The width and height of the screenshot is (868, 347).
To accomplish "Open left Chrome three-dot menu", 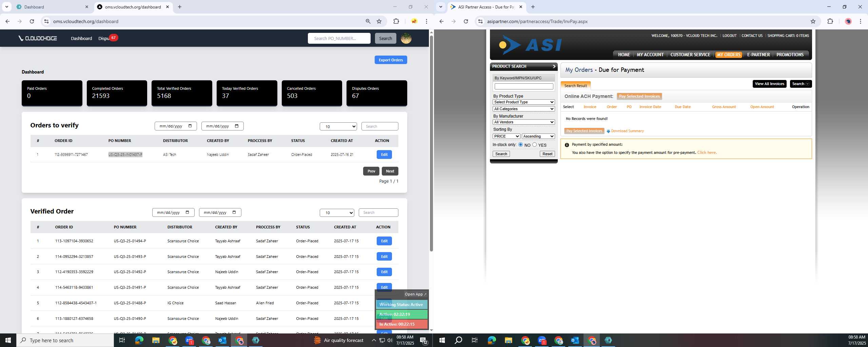I will click(427, 21).
